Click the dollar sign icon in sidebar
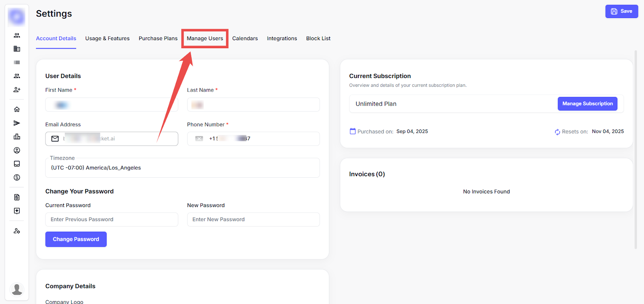The image size is (644, 304). pyautogui.click(x=17, y=177)
